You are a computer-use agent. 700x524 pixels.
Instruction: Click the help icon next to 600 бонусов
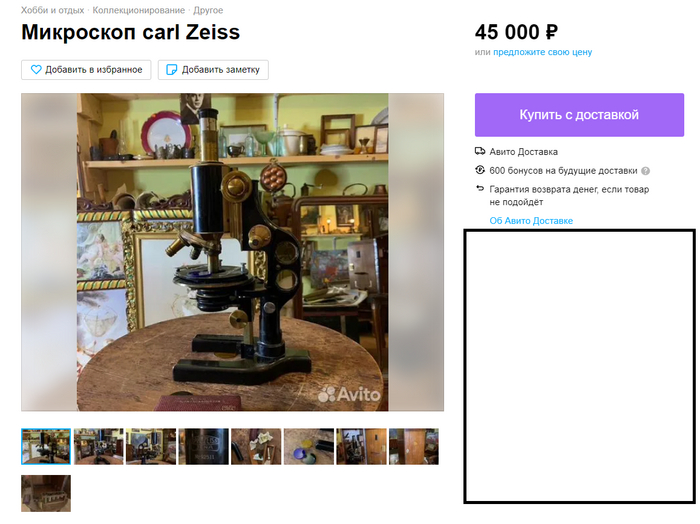(x=646, y=171)
